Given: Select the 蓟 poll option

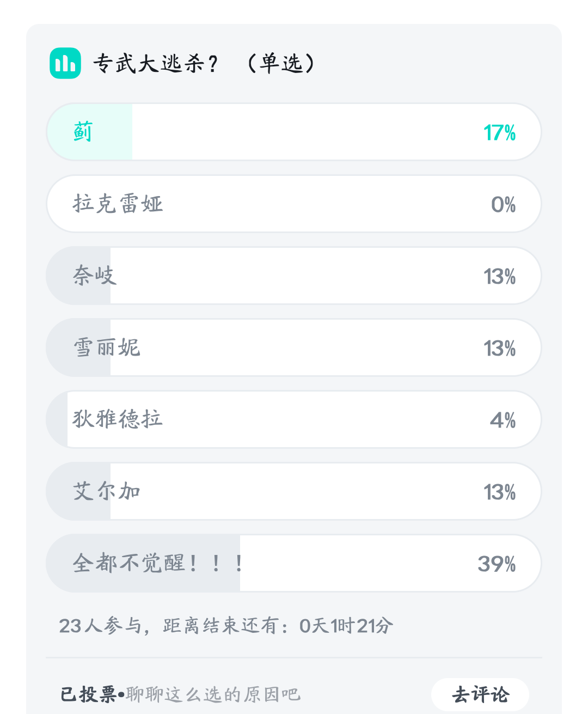Looking at the screenshot, I should pyautogui.click(x=294, y=132).
